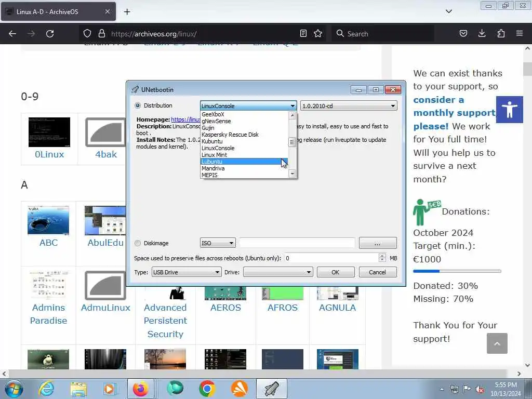Click the Action Center flag tray icon
Screen dimensions: 532x399
point(467,390)
